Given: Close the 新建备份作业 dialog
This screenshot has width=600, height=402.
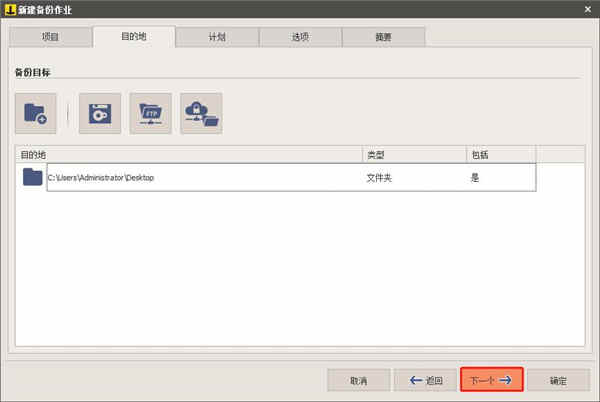Looking at the screenshot, I should (588, 9).
